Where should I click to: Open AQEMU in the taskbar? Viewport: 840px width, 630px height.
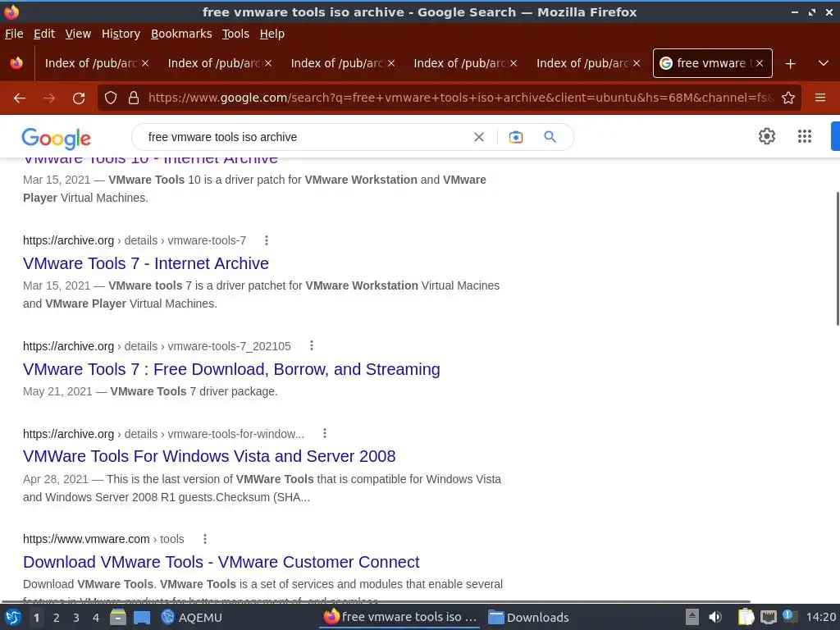coord(192,618)
